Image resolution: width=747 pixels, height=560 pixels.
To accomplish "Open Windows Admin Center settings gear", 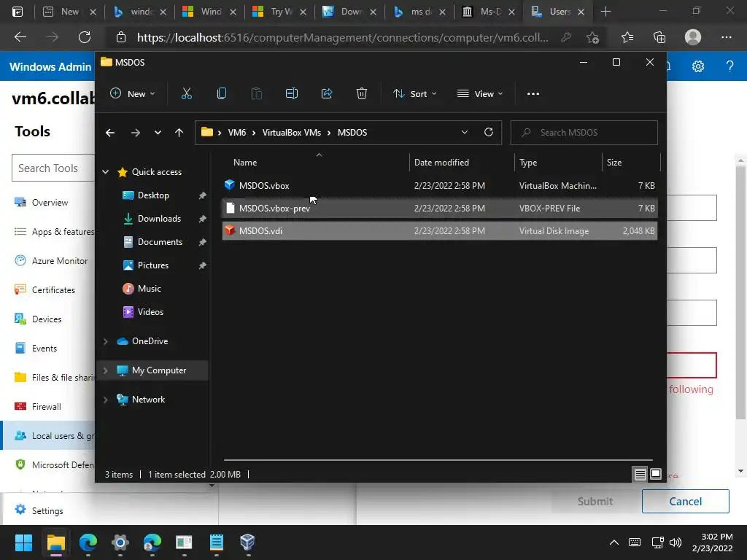I will [698, 66].
